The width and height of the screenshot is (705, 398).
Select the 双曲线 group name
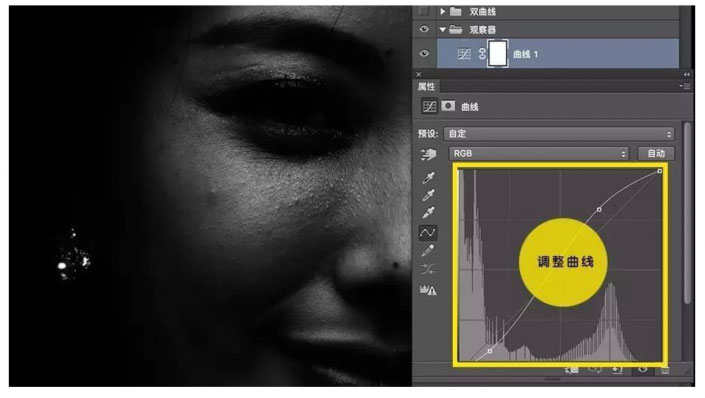(x=482, y=12)
